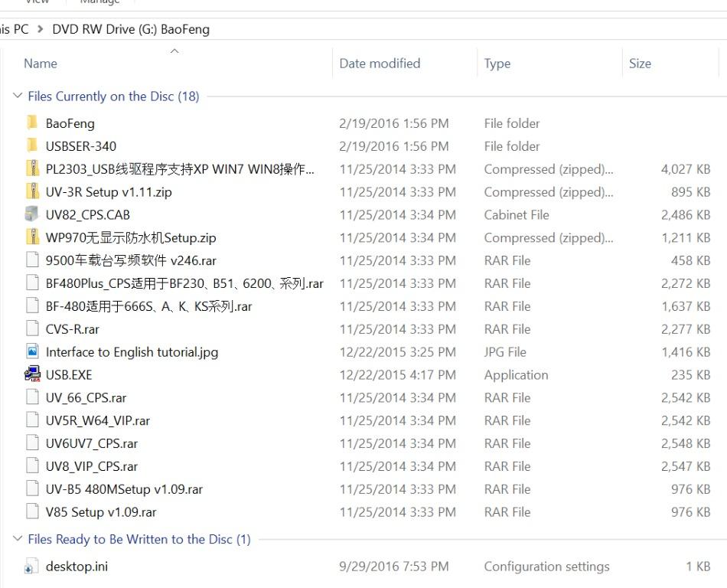Sort files by the Name column
The image size is (727, 588).
[x=41, y=64]
